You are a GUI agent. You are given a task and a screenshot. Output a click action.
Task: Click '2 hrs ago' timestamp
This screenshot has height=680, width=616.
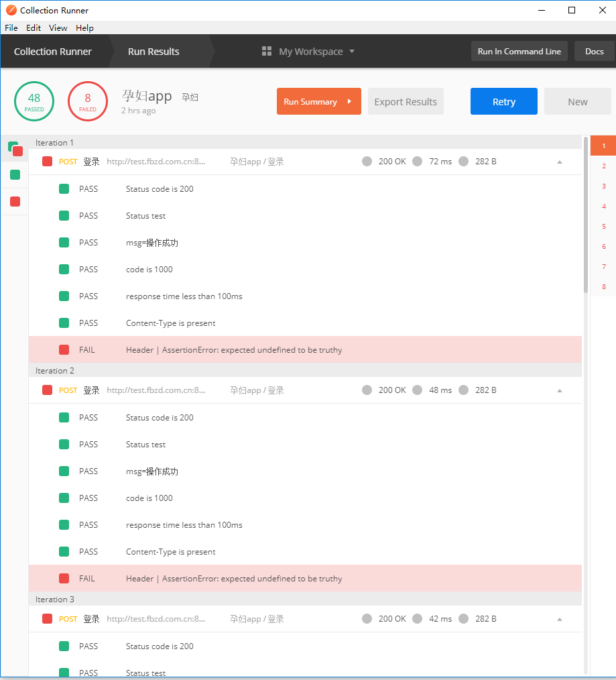pos(138,111)
